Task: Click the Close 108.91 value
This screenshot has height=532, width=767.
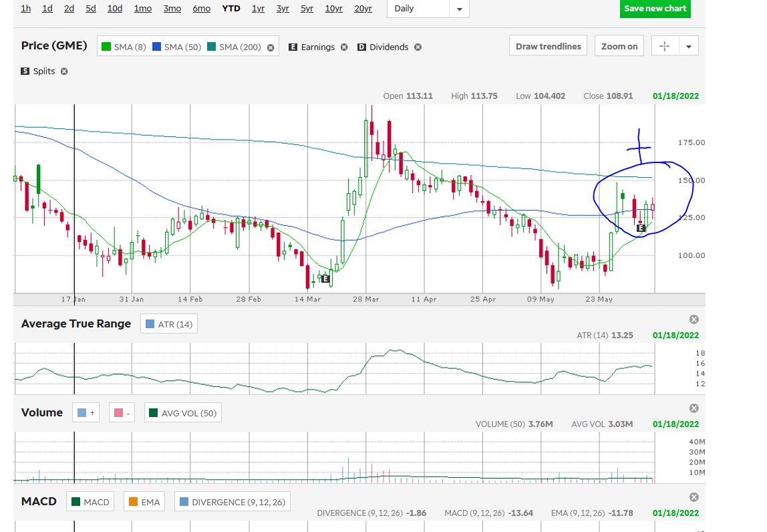Action: 608,96
